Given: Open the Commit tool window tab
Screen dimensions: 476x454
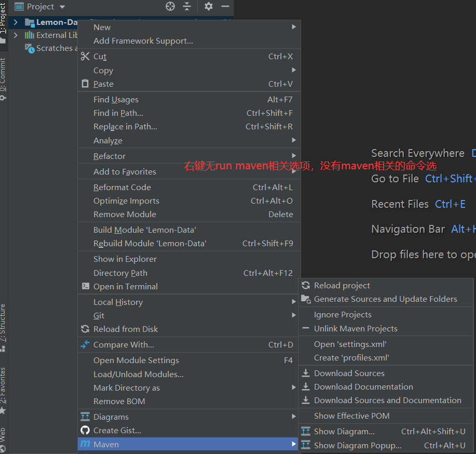Looking at the screenshot, I should pyautogui.click(x=4, y=78).
